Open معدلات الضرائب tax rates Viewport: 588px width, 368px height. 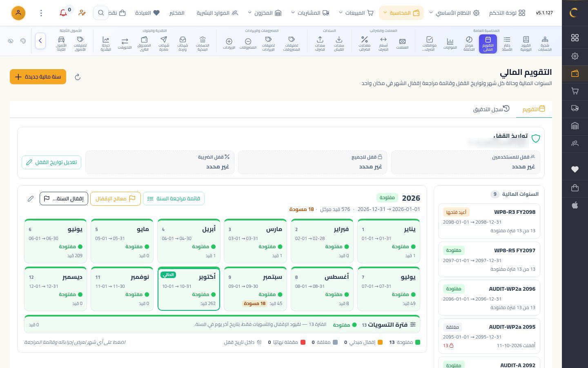[364, 44]
